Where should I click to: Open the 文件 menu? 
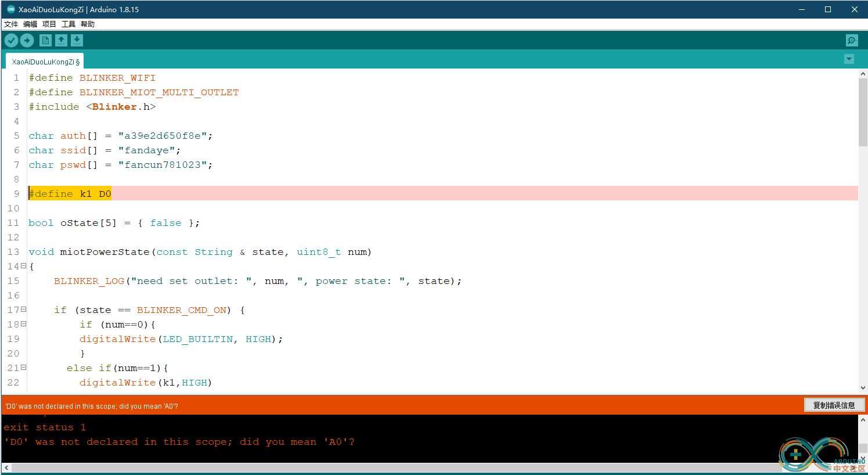[11, 24]
